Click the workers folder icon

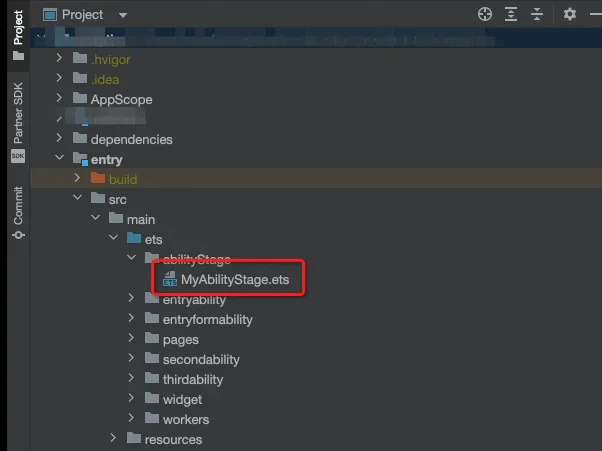(x=152, y=417)
